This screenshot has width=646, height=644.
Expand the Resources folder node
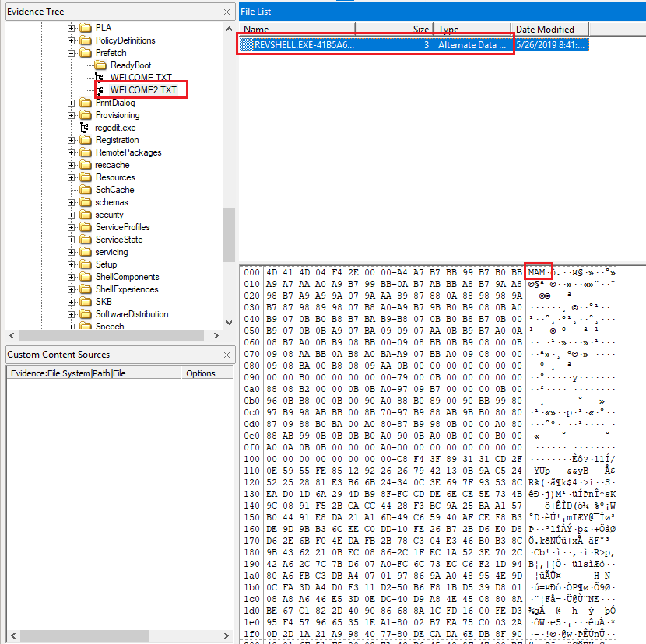point(72,177)
